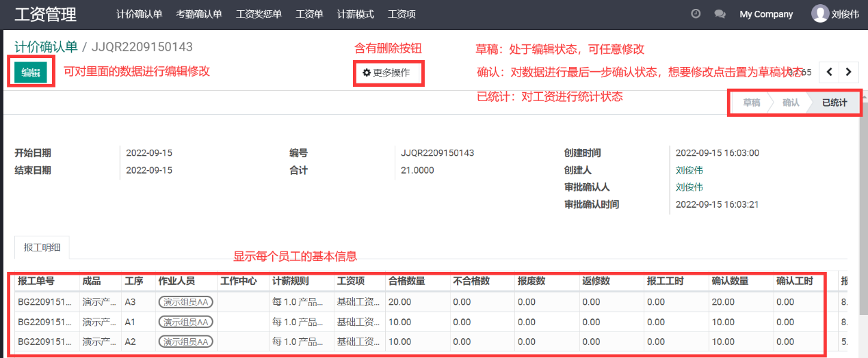Open the My Company switcher
This screenshot has width=868, height=358.
(x=766, y=14)
